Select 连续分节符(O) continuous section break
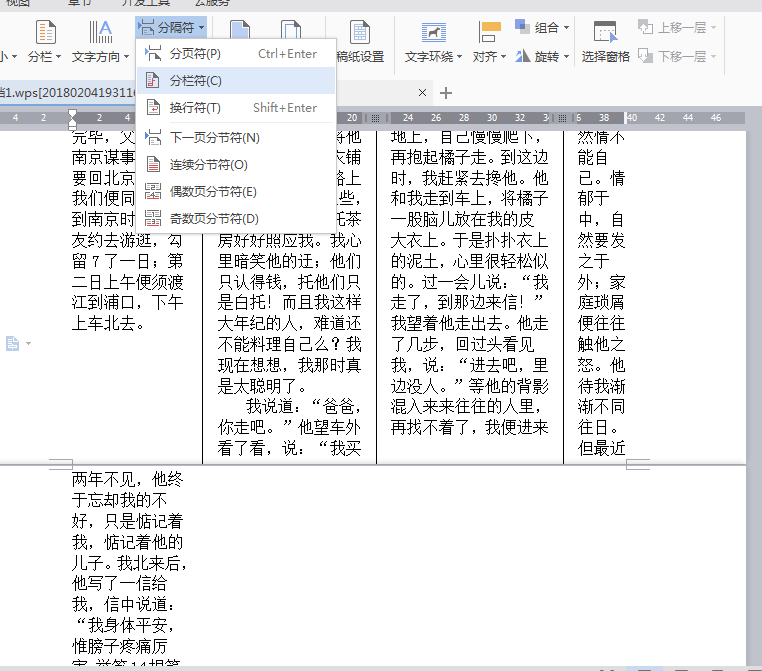762x671 pixels. [236, 165]
